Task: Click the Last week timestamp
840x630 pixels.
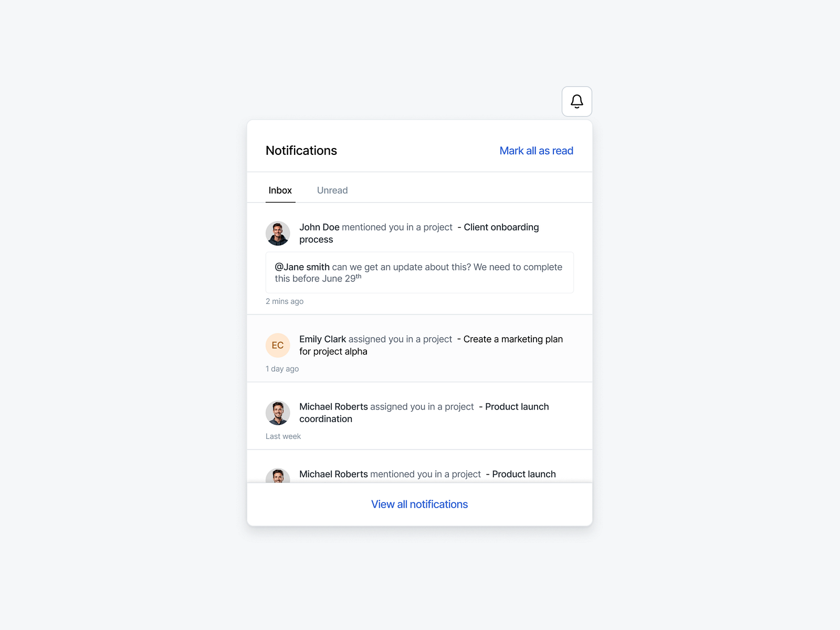Action: pos(283,436)
